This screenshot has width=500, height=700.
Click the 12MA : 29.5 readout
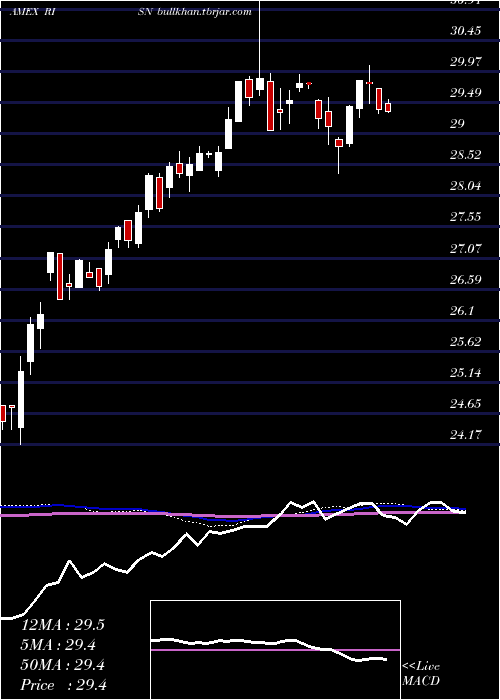(x=63, y=625)
